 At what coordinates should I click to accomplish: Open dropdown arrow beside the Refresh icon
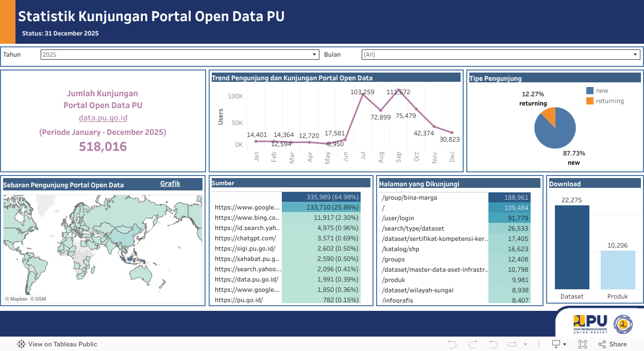(x=525, y=344)
